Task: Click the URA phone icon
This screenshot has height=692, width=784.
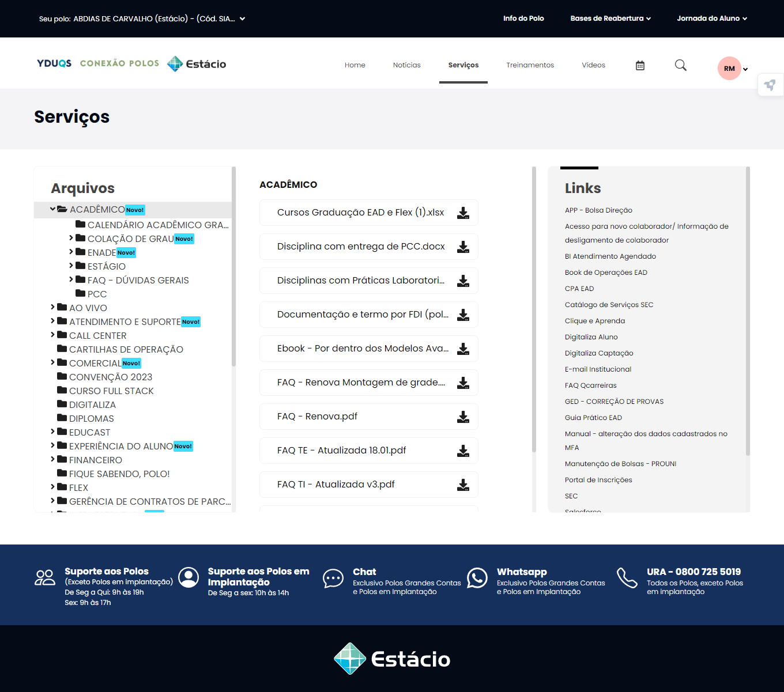Action: pos(627,577)
